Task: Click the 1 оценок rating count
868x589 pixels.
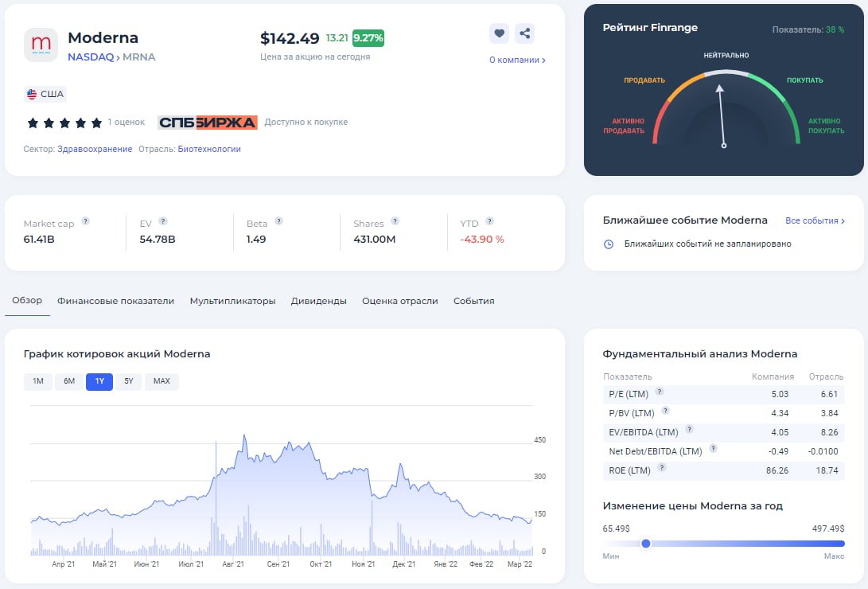Action: tap(127, 123)
